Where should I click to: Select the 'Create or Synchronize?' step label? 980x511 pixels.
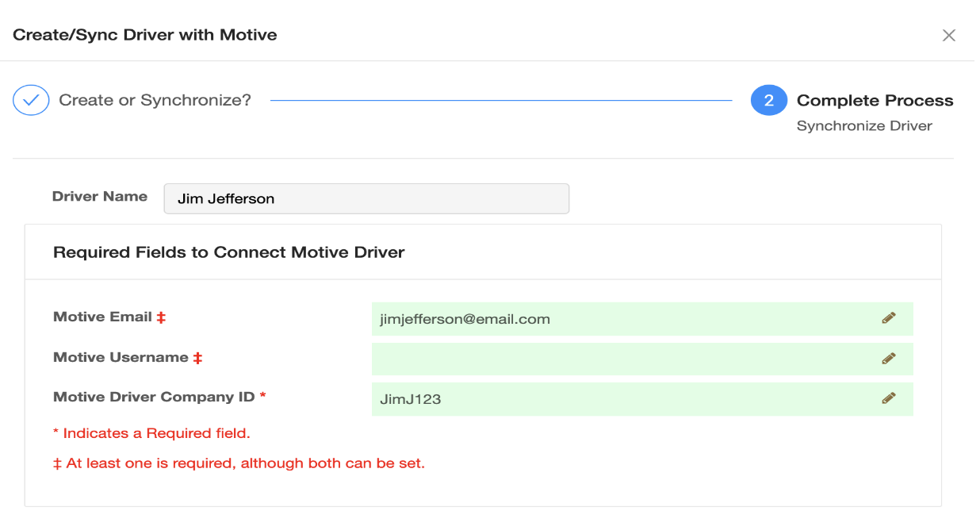click(155, 101)
